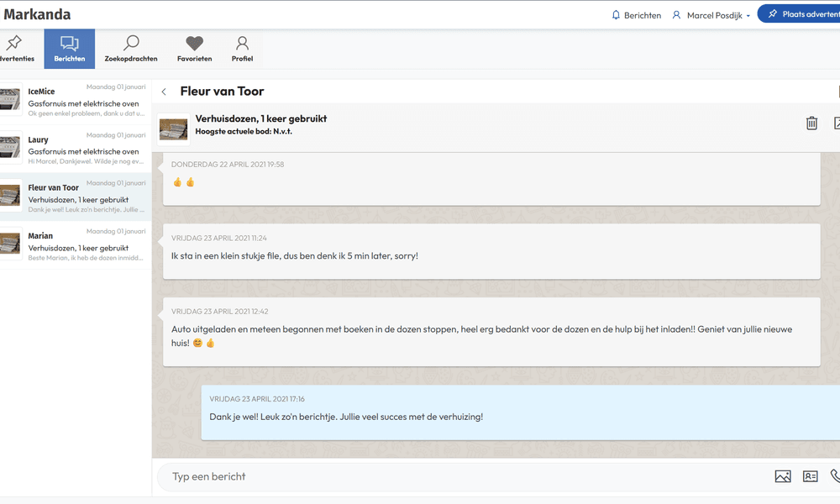This screenshot has width=840, height=504.
Task: Type in the 'Typ een bericht' field
Action: [x=462, y=476]
